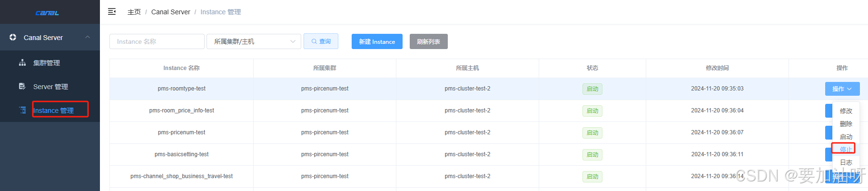Click 启动 status tag for pms-channel_shop_business_travel-test
The height and width of the screenshot is (191, 868).
pyautogui.click(x=592, y=177)
